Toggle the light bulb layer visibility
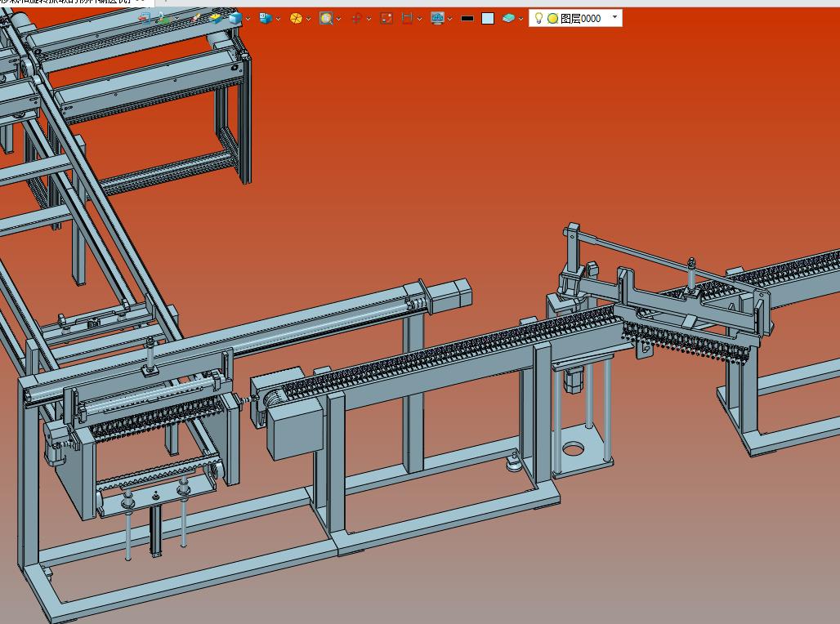The image size is (840, 624). coord(539,18)
